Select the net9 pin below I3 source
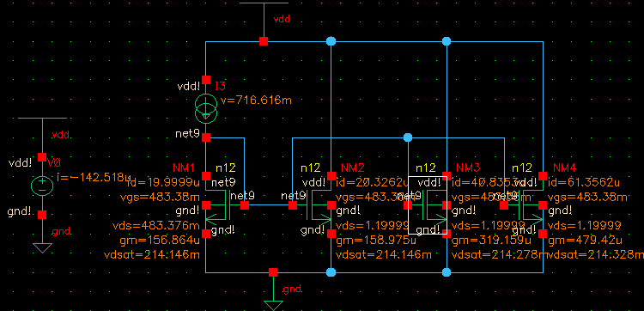This screenshot has height=311, width=644. pos(206,137)
